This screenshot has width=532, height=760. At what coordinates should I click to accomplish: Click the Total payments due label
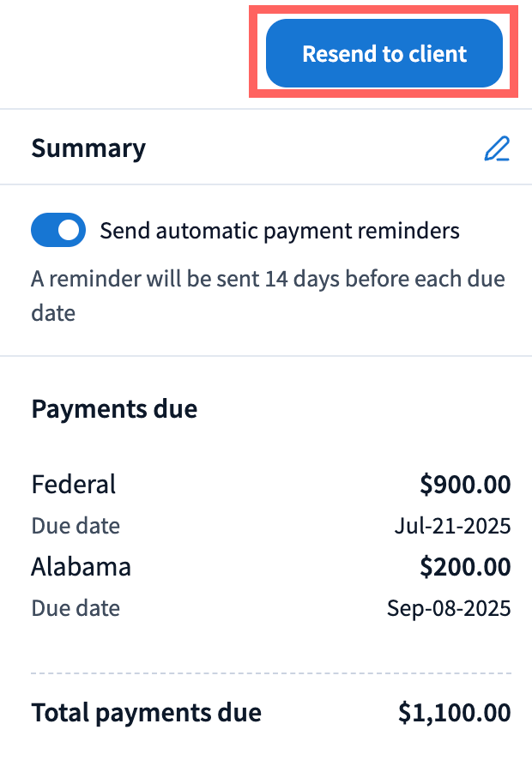[x=146, y=712]
